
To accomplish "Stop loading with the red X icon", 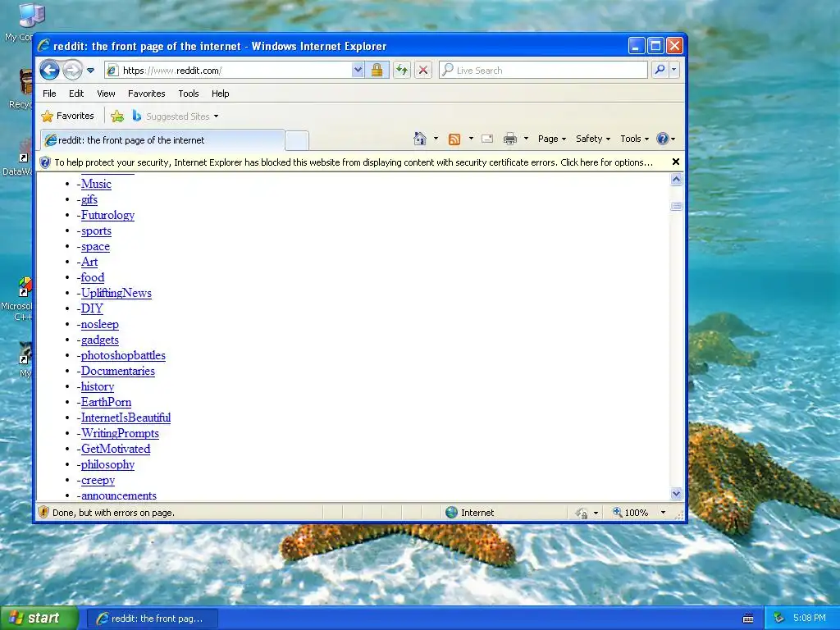I will 423,71.
